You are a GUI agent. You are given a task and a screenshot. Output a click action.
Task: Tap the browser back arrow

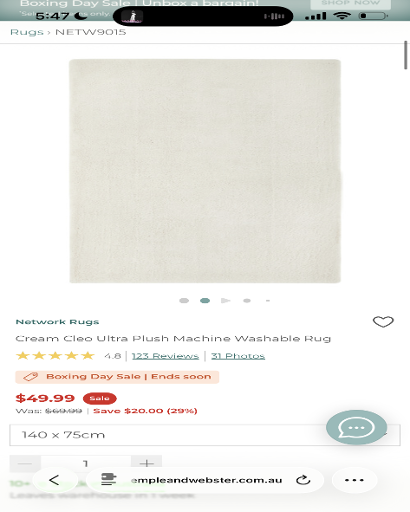click(x=54, y=480)
